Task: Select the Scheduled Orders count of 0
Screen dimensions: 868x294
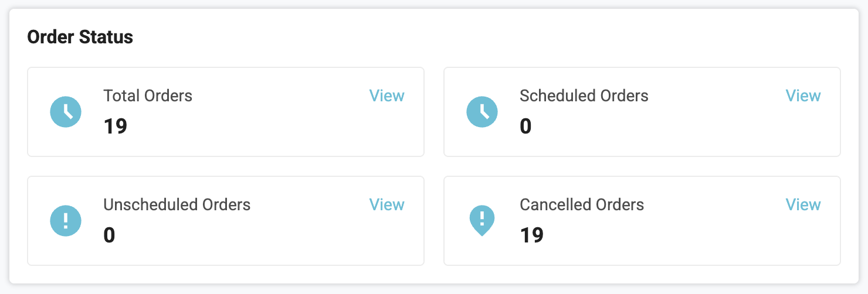Action: pyautogui.click(x=525, y=126)
